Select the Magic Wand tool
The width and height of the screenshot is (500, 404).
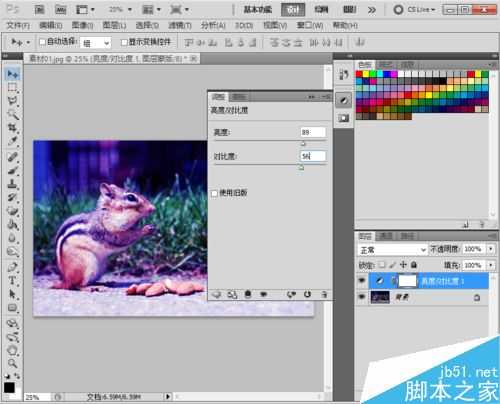click(13, 114)
